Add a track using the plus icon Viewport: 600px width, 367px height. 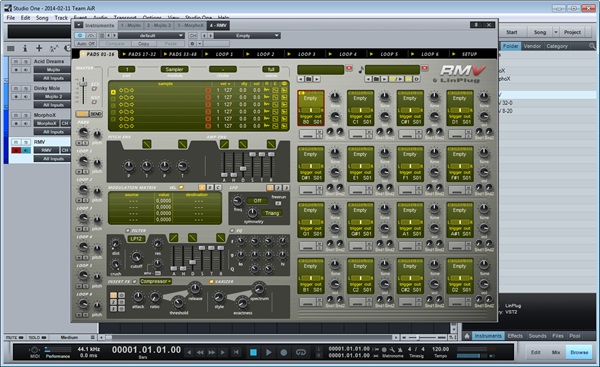pos(39,48)
